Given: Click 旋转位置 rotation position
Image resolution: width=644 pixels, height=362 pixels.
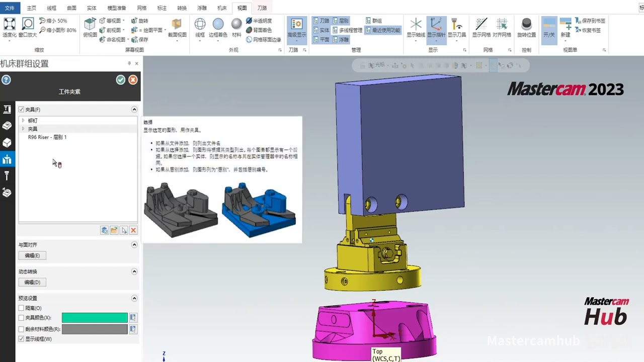Looking at the screenshot, I should (526, 28).
